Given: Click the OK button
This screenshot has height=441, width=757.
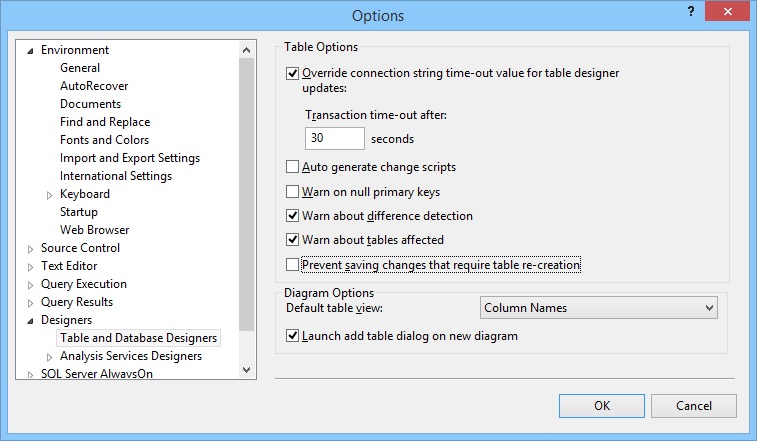Looking at the screenshot, I should tap(602, 406).
